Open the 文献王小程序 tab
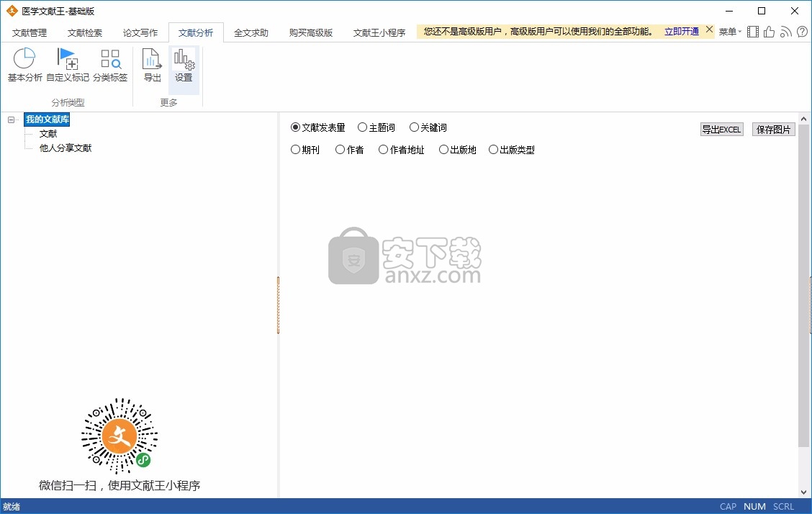The image size is (812, 514). [379, 32]
